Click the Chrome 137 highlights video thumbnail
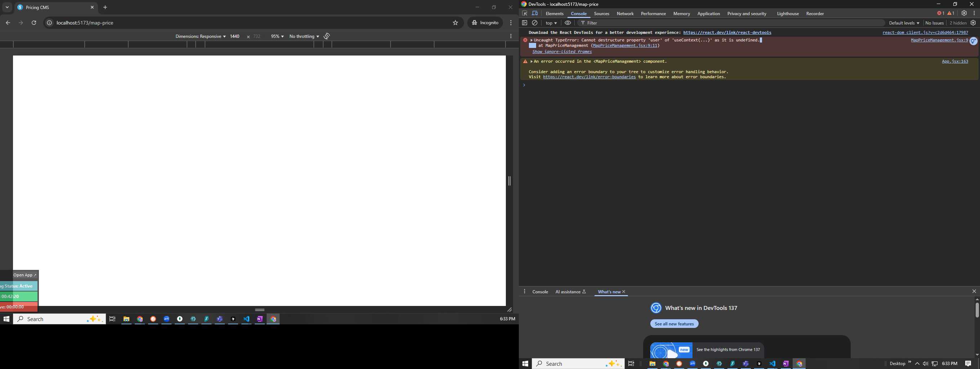Screen dimensions: 980x369 (671, 350)
